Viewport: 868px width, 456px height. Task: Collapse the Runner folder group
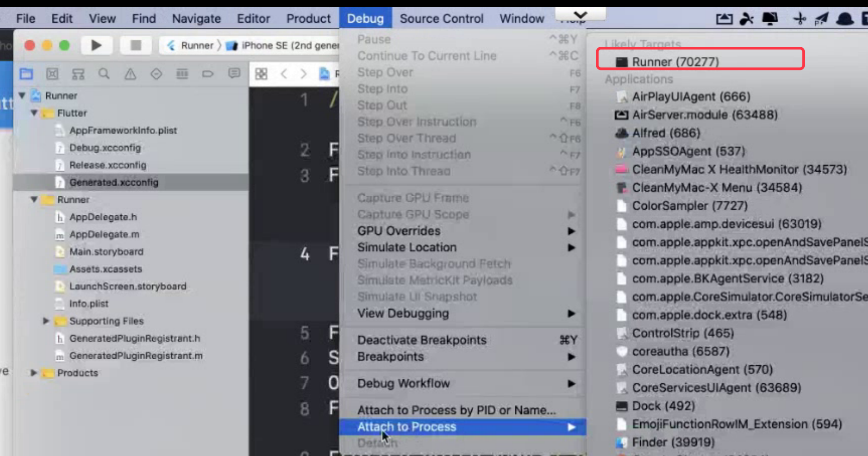point(34,199)
